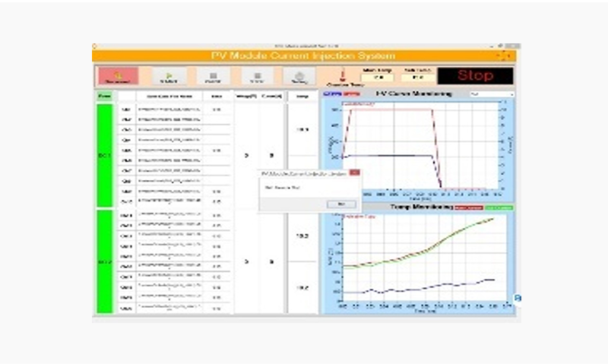Click the black Stop status display
The height and width of the screenshot is (364, 608).
[x=476, y=76]
